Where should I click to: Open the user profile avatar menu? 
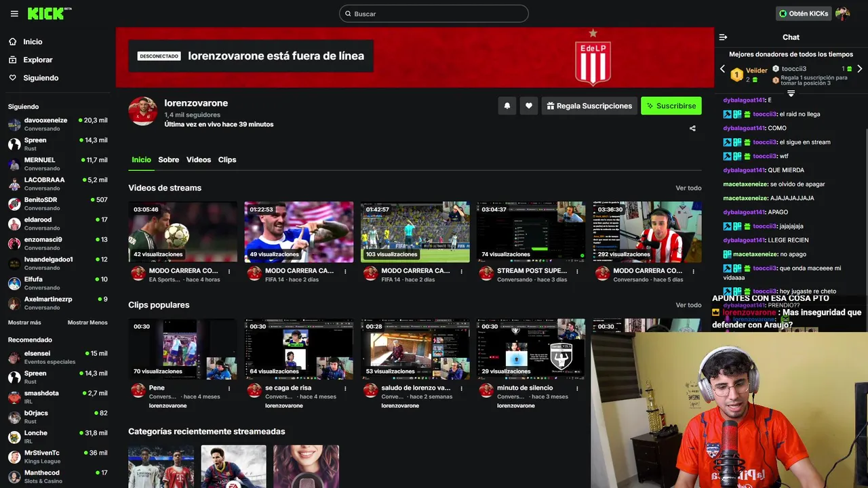pos(842,14)
